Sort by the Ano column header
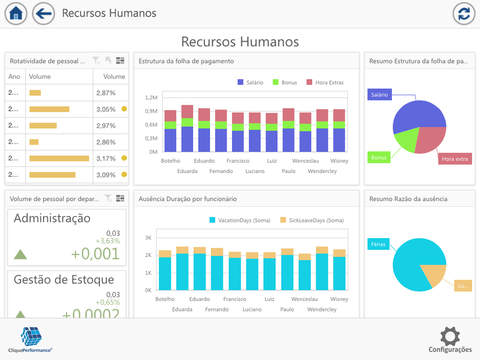Screen dimensions: 480x360 click(x=15, y=76)
